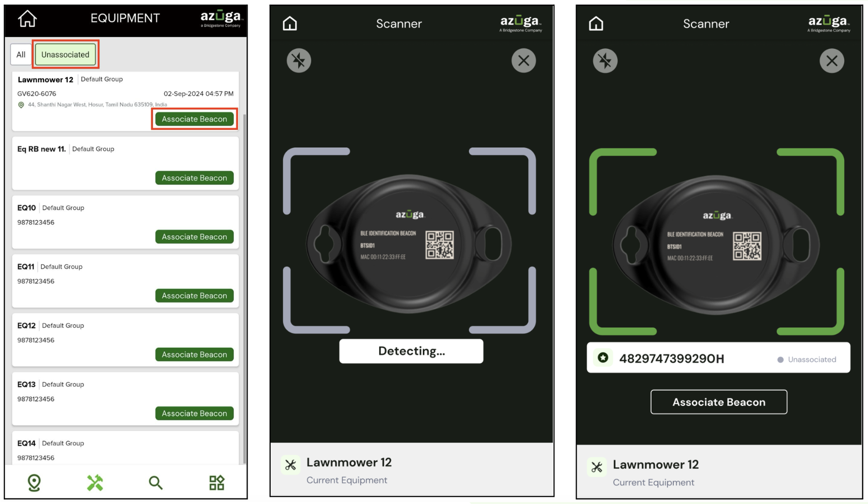This screenshot has height=504, width=868.
Task: Switch to the Unassociated tab
Action: coord(65,54)
